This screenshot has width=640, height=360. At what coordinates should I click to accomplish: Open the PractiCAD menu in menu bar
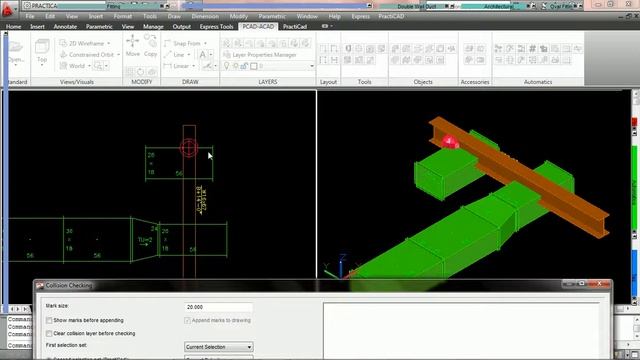(x=391, y=16)
